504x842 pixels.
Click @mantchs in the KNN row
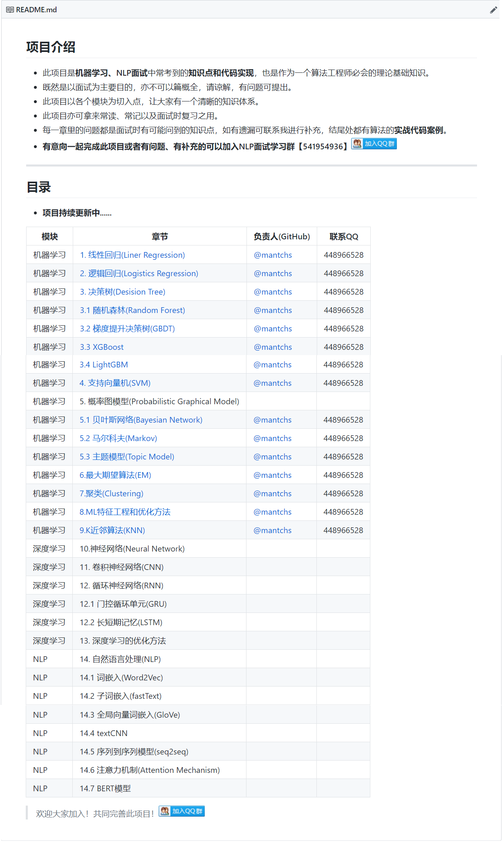273,530
